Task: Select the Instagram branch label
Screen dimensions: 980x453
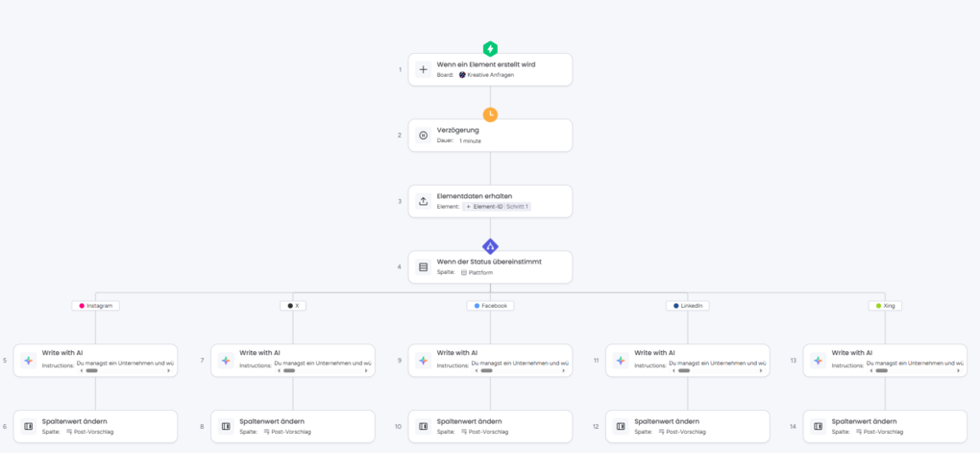Action: pos(96,306)
